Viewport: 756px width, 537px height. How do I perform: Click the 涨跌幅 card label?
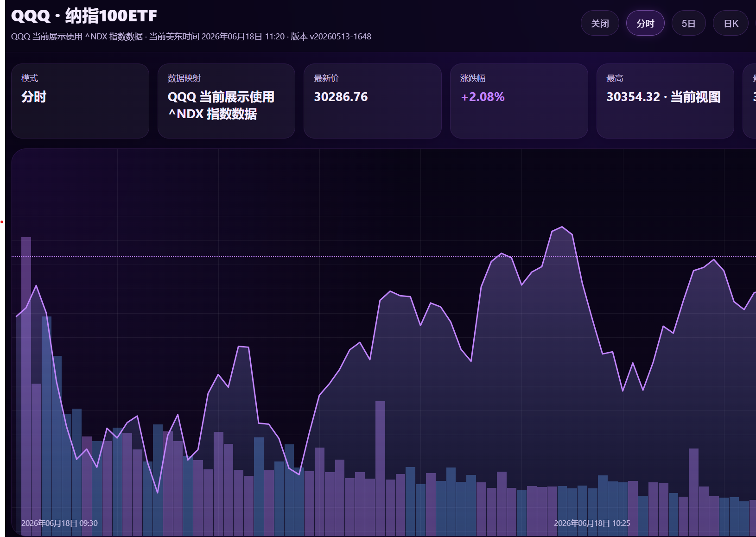[x=473, y=78]
